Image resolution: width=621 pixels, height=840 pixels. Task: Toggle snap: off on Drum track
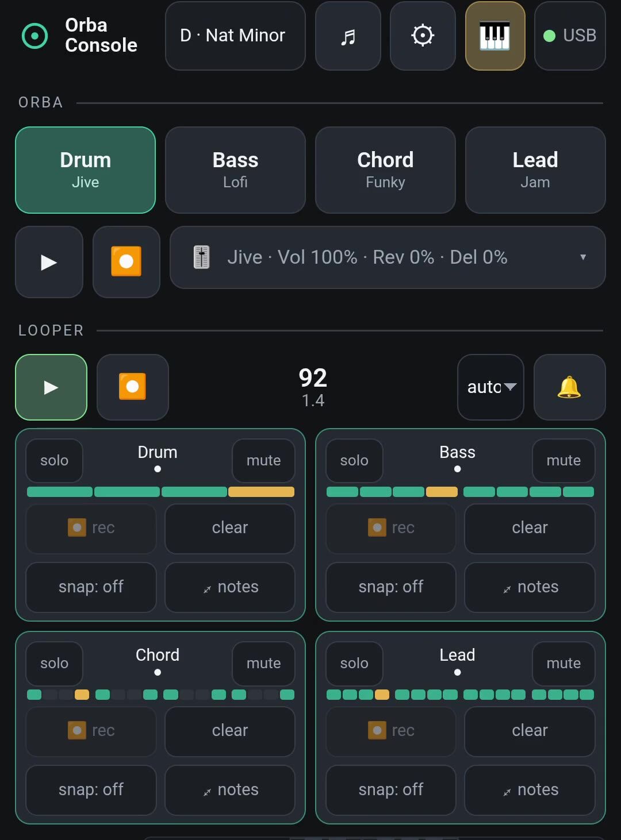91,587
